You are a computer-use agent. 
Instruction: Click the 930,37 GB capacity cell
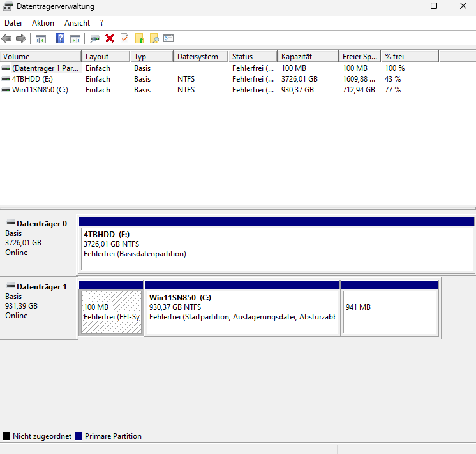[297, 90]
